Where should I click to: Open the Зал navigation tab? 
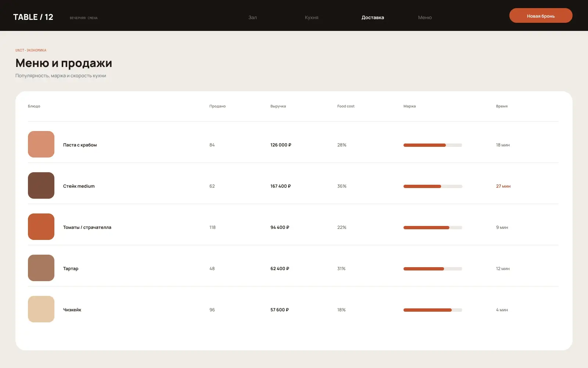[x=252, y=17]
